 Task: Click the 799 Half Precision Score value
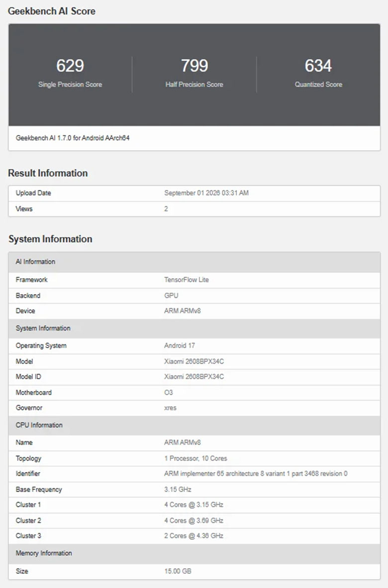point(194,66)
